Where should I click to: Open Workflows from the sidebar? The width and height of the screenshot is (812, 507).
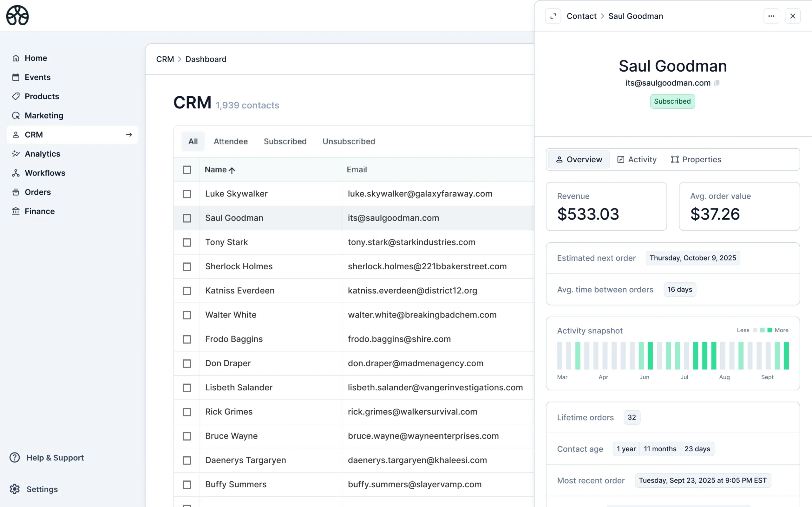[45, 173]
